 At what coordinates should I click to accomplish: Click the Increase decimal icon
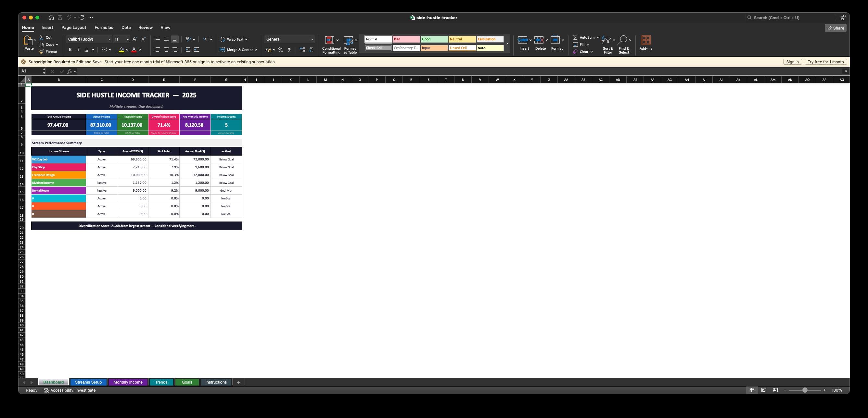(x=302, y=49)
